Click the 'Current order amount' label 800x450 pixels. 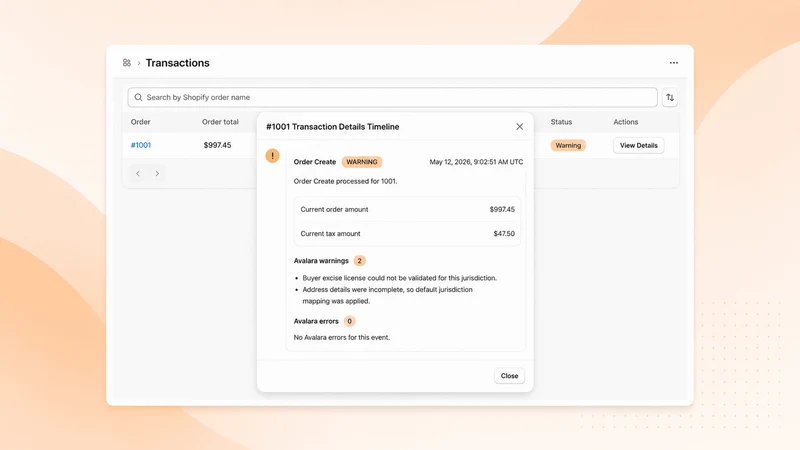(x=334, y=209)
